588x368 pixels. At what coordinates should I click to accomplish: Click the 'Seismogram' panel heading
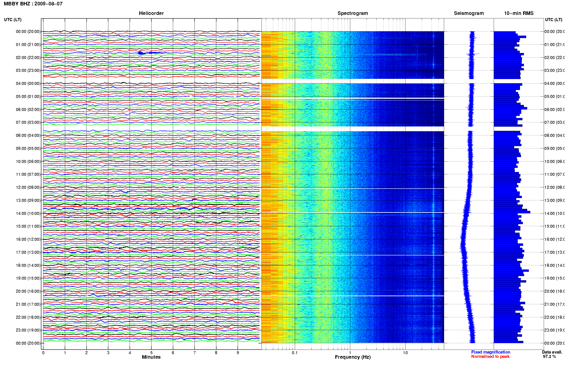pos(469,13)
